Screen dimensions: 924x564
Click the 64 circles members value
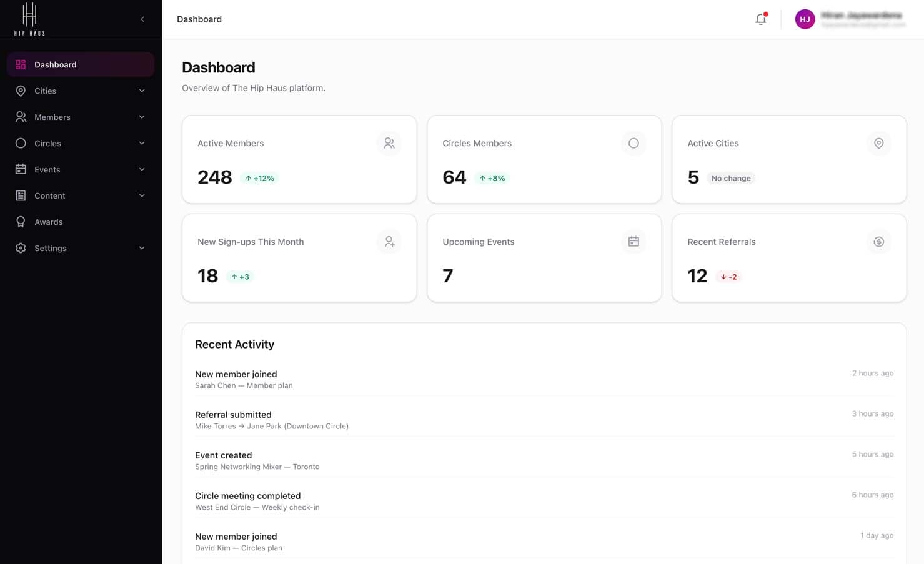click(x=454, y=177)
